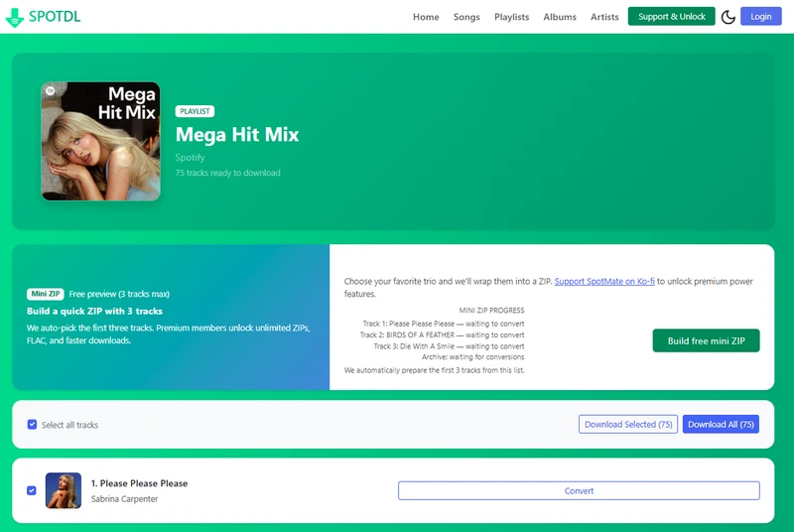
Task: Toggle dark mode with the moon icon
Action: [728, 17]
